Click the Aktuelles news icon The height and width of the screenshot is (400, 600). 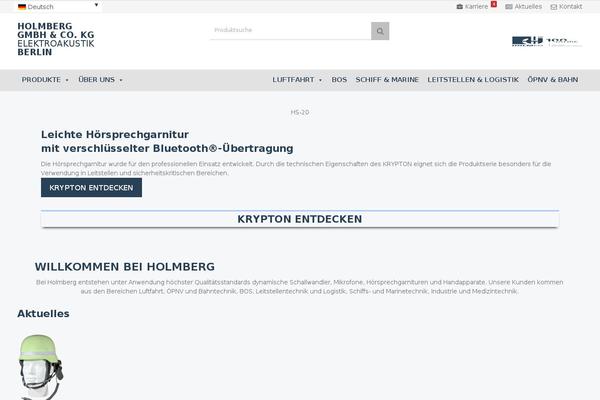[x=509, y=7]
